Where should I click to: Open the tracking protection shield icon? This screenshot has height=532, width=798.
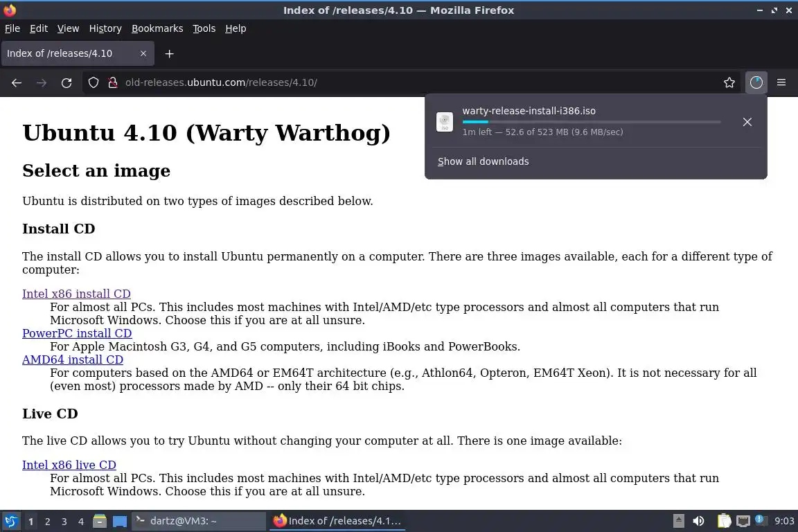(93, 82)
